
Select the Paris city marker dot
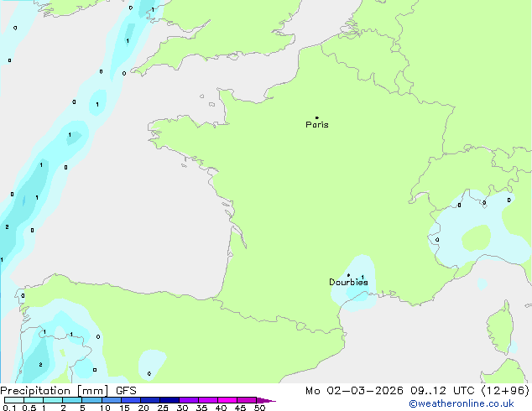tap(317, 117)
